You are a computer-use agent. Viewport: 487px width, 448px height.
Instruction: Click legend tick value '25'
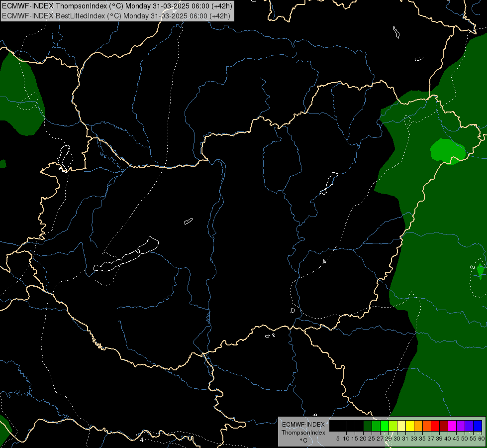click(372, 439)
